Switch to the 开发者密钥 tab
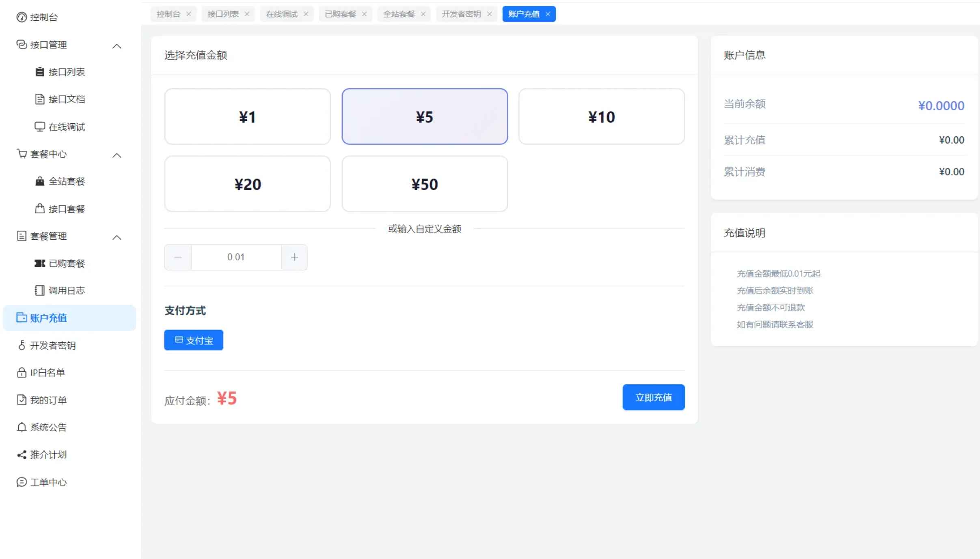 click(x=461, y=14)
